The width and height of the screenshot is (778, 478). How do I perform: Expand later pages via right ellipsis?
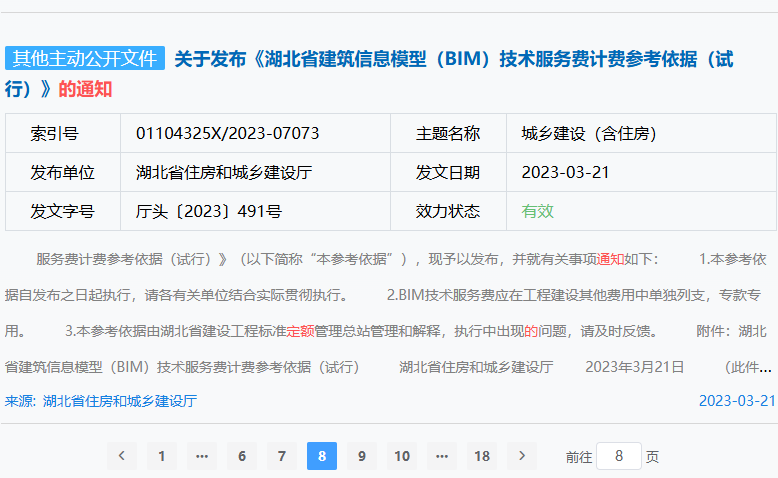[x=442, y=456]
